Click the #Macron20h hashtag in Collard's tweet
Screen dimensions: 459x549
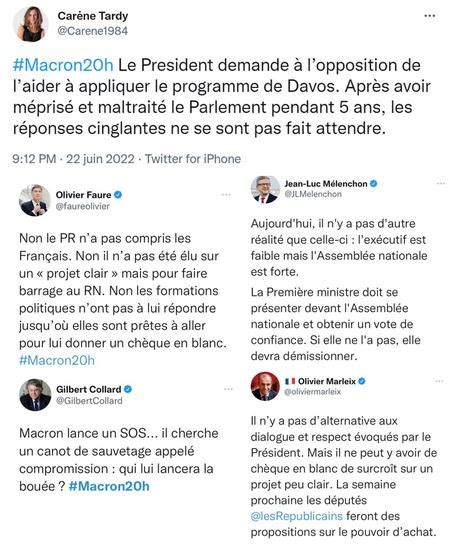click(109, 486)
